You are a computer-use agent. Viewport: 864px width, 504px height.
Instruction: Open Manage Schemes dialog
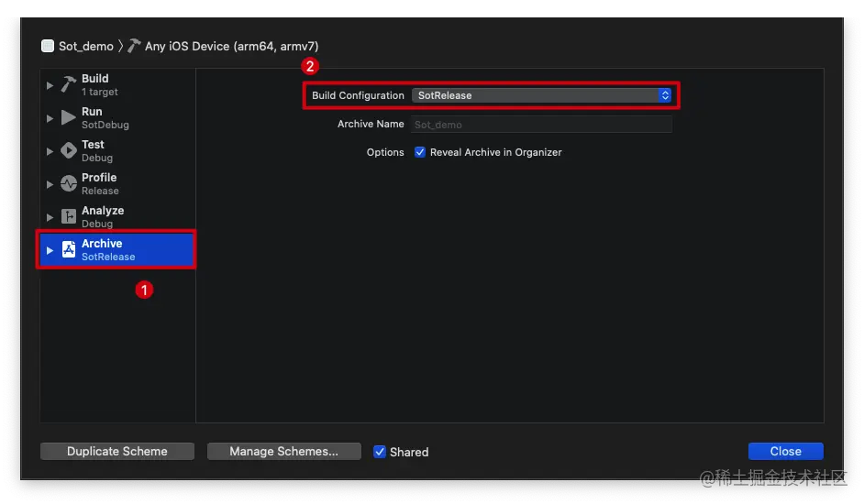pyautogui.click(x=283, y=451)
